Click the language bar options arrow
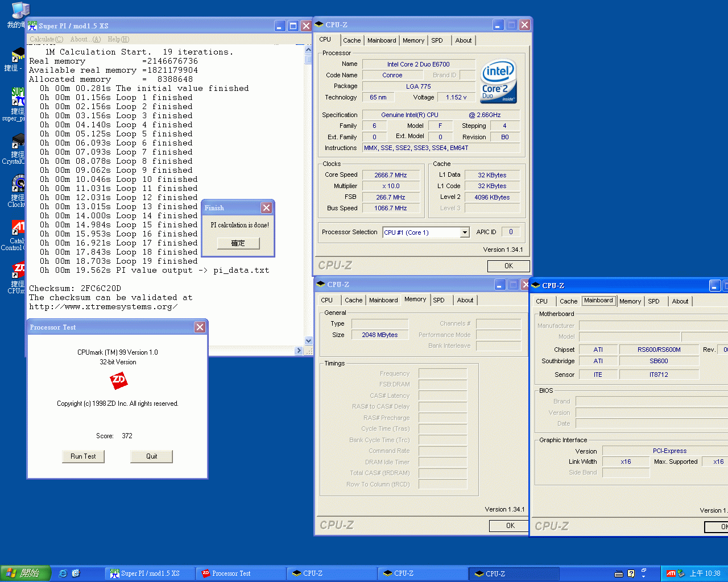728x582 pixels. [644, 576]
